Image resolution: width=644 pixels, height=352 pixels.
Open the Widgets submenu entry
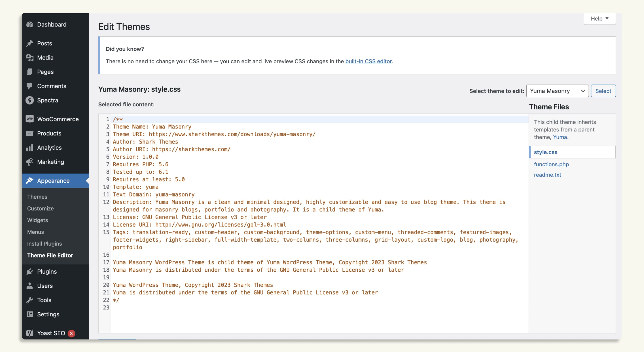tap(38, 220)
